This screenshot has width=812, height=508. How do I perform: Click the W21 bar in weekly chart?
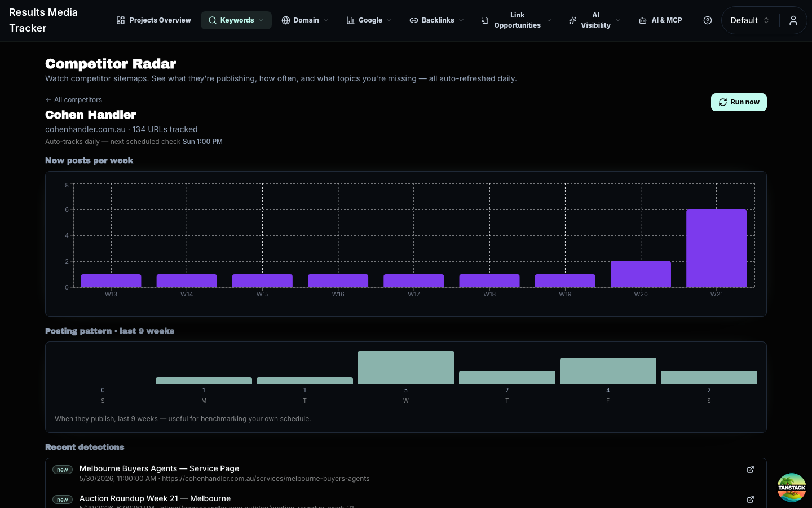pyautogui.click(x=716, y=248)
